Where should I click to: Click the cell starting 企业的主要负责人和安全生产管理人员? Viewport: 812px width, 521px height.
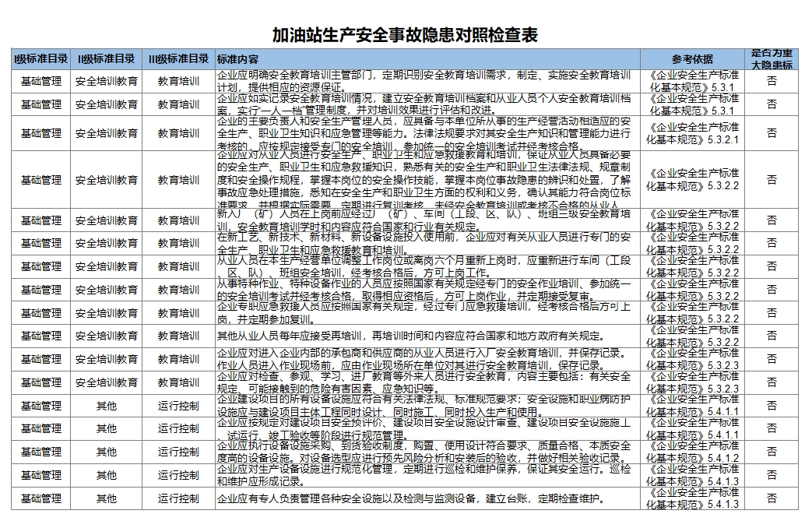[x=427, y=133]
